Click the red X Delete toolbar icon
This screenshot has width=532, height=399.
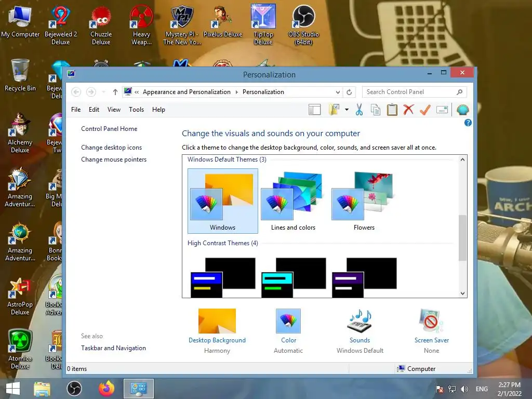pos(408,110)
